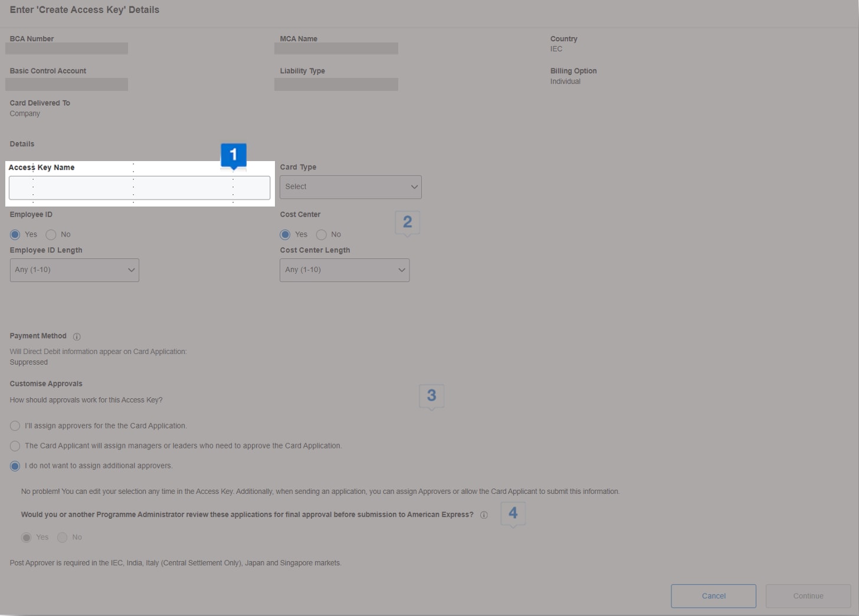Select the Card Applicant will assign managers option

click(15, 446)
